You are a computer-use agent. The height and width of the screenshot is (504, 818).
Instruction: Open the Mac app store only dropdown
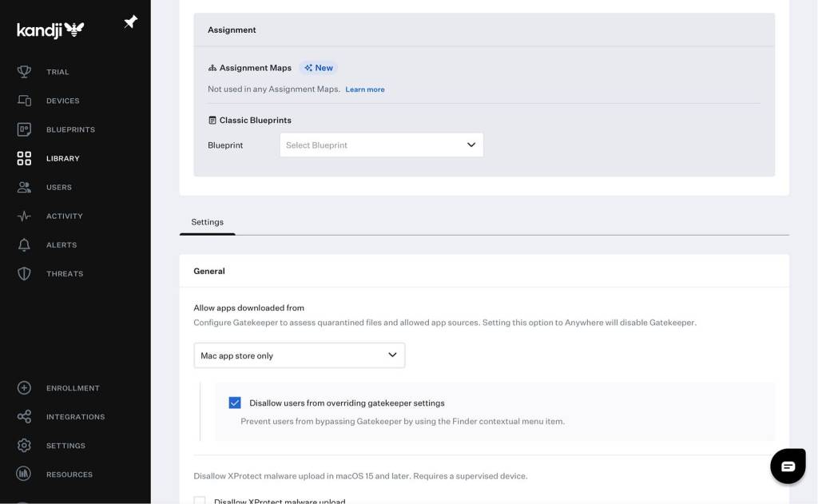(x=300, y=355)
